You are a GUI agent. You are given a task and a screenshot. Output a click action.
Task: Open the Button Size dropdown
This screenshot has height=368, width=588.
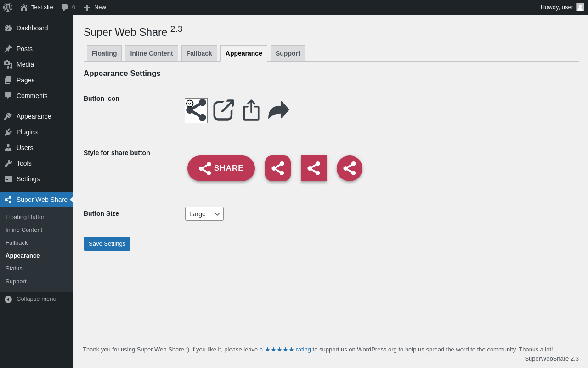(x=204, y=214)
